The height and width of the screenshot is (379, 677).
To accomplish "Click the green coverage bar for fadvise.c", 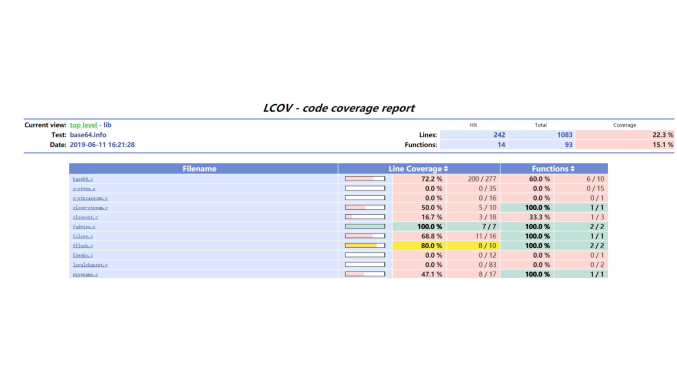I will [x=365, y=227].
